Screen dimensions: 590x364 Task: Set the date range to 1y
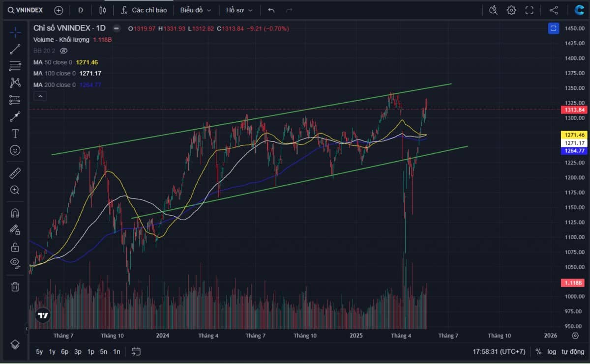point(52,352)
